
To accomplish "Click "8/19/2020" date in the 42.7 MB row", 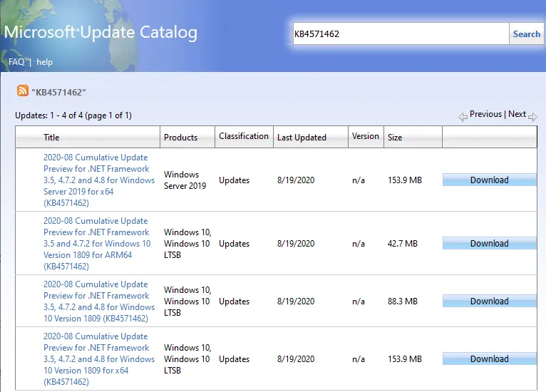I will (296, 243).
